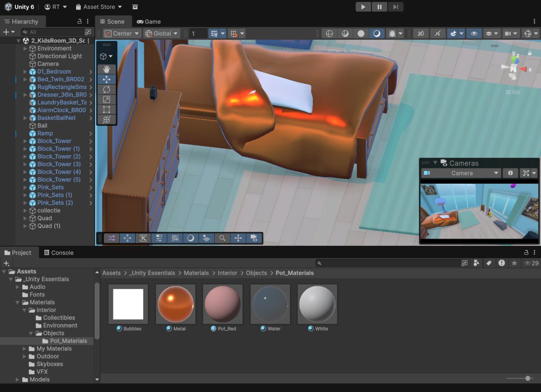Toggle scene visibility eye icon

point(474,33)
